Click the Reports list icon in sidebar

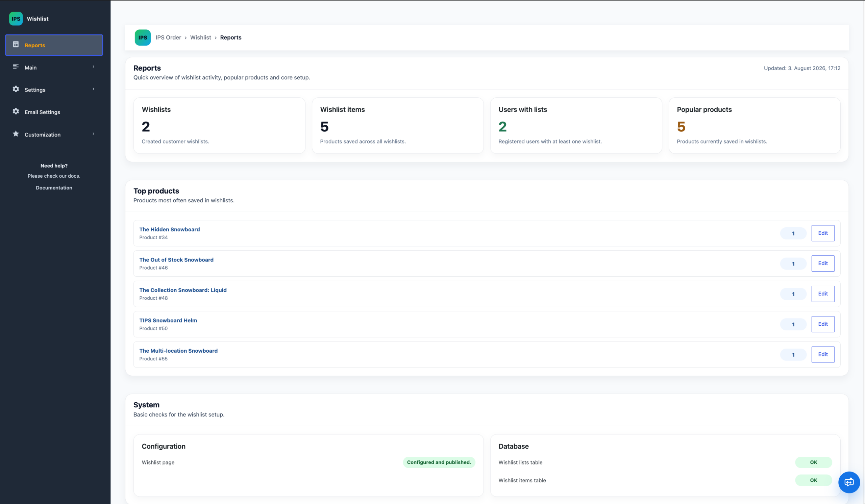pyautogui.click(x=16, y=44)
